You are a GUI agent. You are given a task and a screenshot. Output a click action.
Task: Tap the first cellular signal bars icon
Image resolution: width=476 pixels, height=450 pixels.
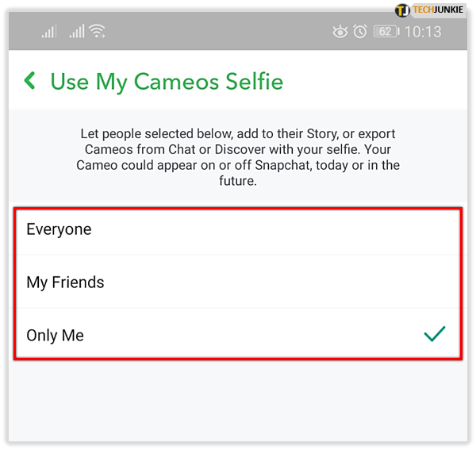pos(49,32)
